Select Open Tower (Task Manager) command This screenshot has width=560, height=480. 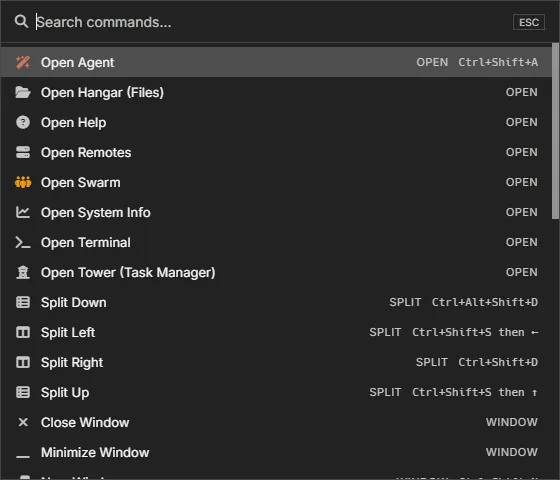[276, 272]
